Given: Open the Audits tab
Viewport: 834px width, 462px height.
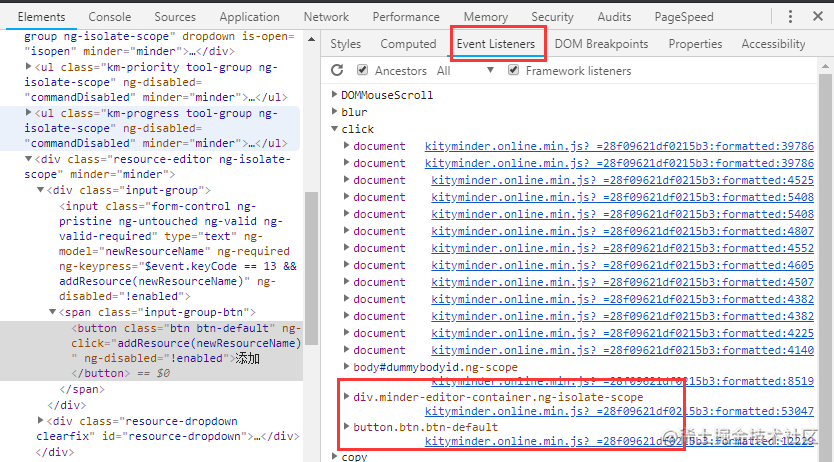Looking at the screenshot, I should (614, 17).
